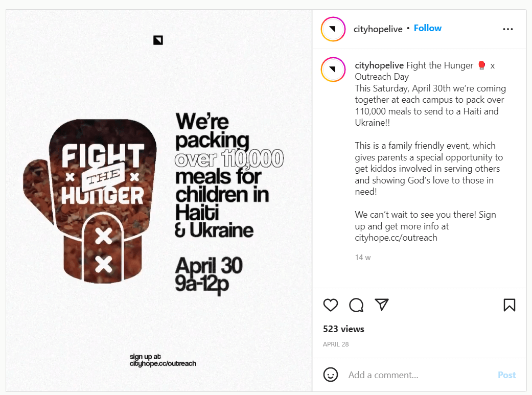532x395 pixels.
Task: View the 523 views count
Action: coord(343,329)
